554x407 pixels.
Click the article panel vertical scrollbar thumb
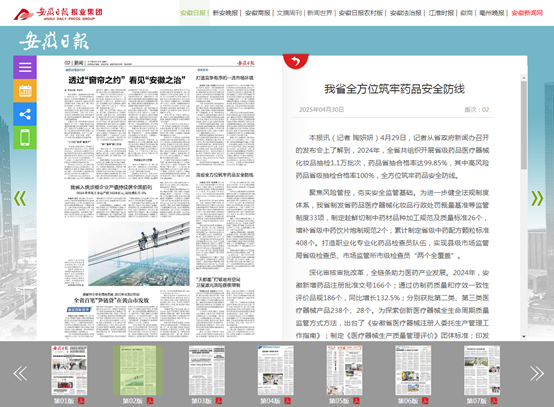click(x=524, y=125)
